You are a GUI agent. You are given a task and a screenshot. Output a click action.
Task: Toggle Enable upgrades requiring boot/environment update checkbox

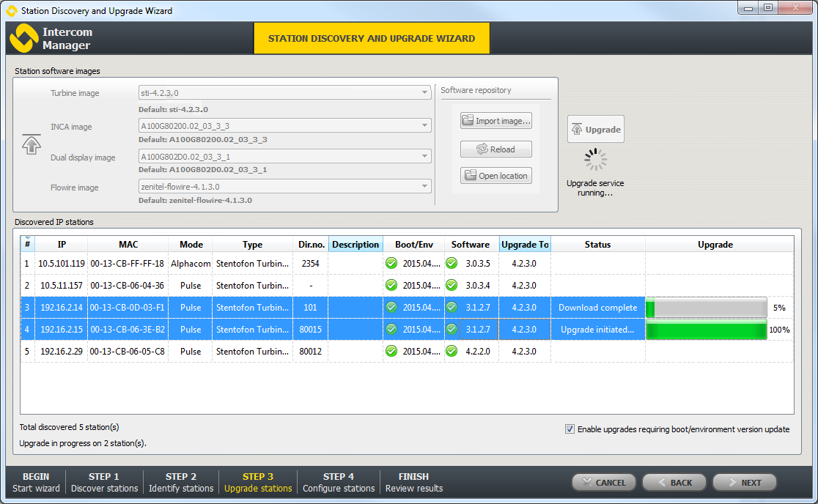[x=570, y=429]
